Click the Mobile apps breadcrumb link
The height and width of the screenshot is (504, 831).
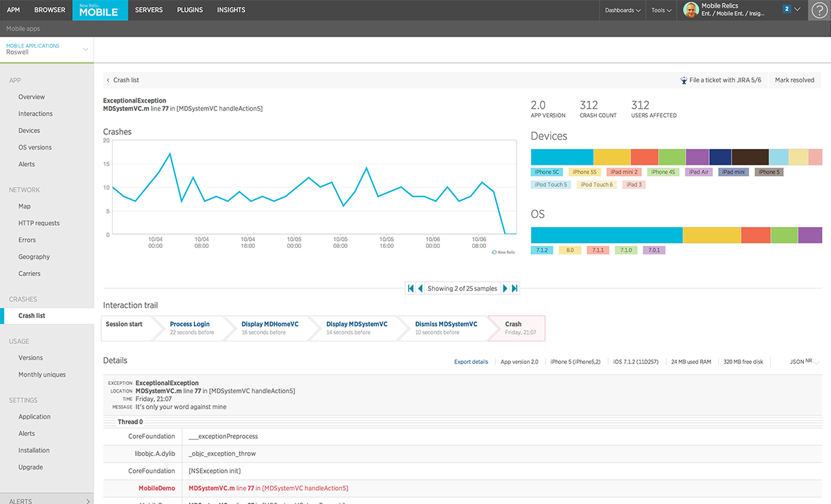24,29
